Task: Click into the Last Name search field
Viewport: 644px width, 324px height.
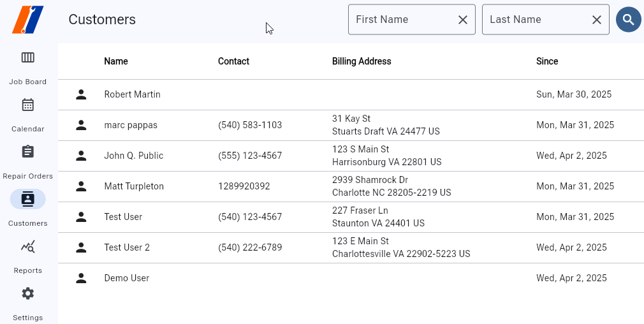Action: 534,20
